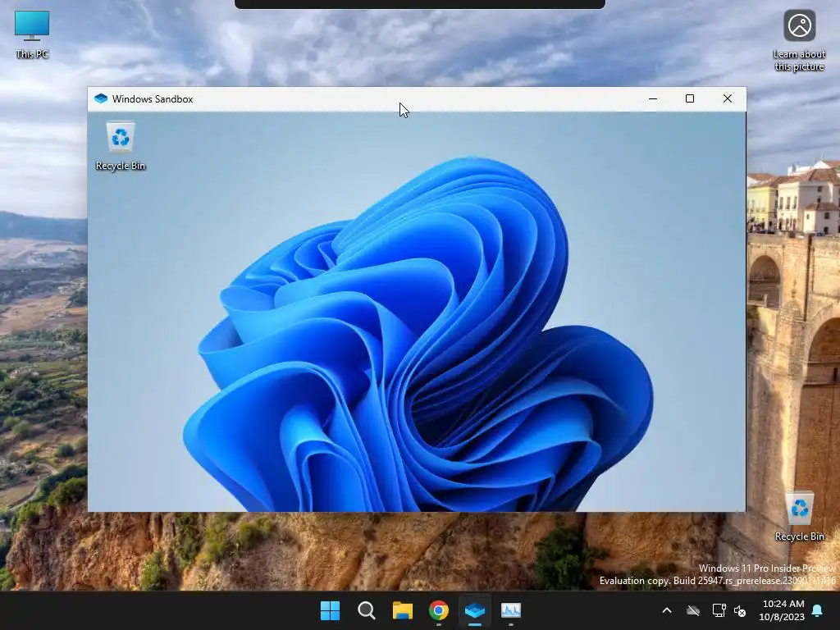Open taskbar Search
The width and height of the screenshot is (840, 630).
[367, 610]
